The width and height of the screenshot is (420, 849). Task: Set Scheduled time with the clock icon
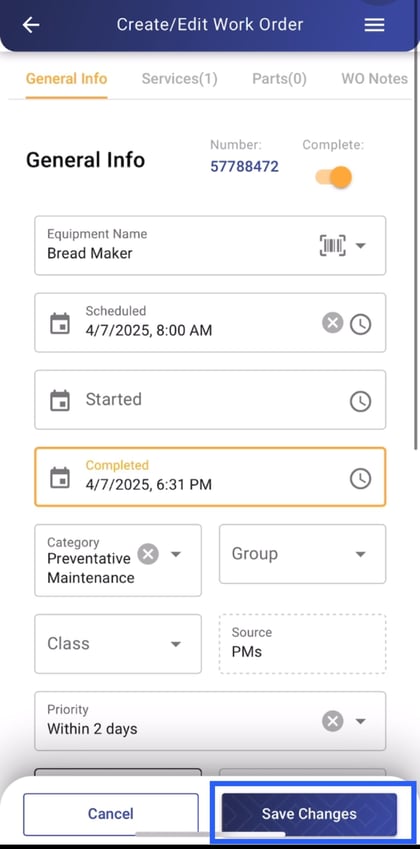360,324
